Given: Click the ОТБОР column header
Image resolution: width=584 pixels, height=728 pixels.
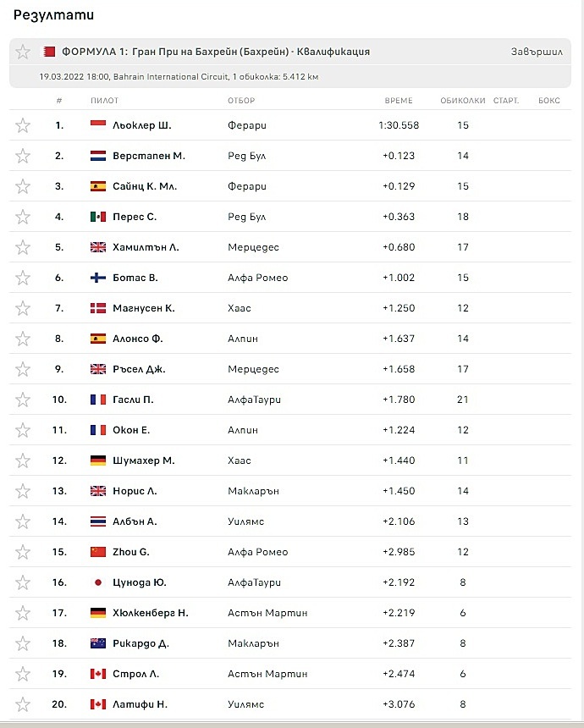Looking at the screenshot, I should point(241,100).
